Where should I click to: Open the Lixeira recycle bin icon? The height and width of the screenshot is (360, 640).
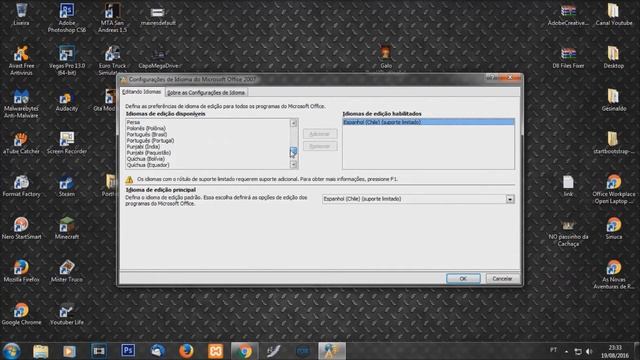click(x=21, y=14)
